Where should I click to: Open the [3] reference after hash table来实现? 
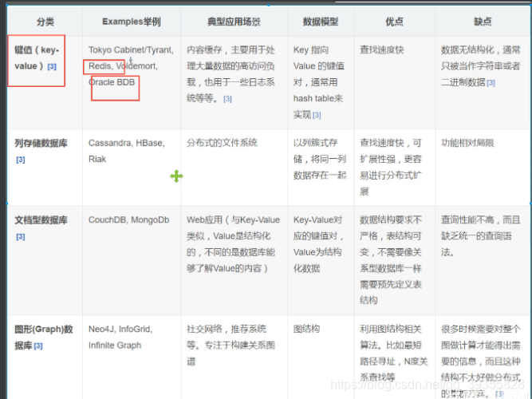(317, 115)
